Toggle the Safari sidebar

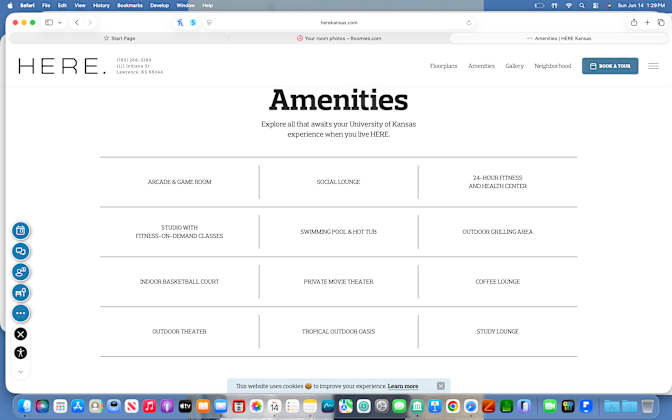tap(49, 22)
